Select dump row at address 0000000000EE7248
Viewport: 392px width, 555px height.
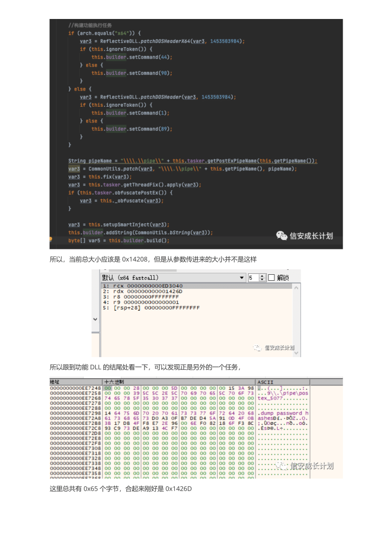pyautogui.click(x=179, y=388)
